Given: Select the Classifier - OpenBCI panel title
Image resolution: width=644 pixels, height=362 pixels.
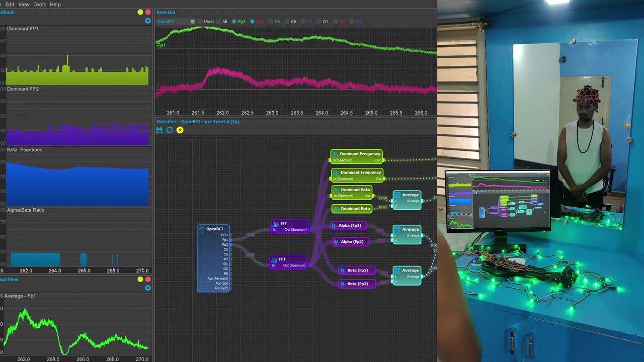Looking at the screenshot, I should pos(198,122).
